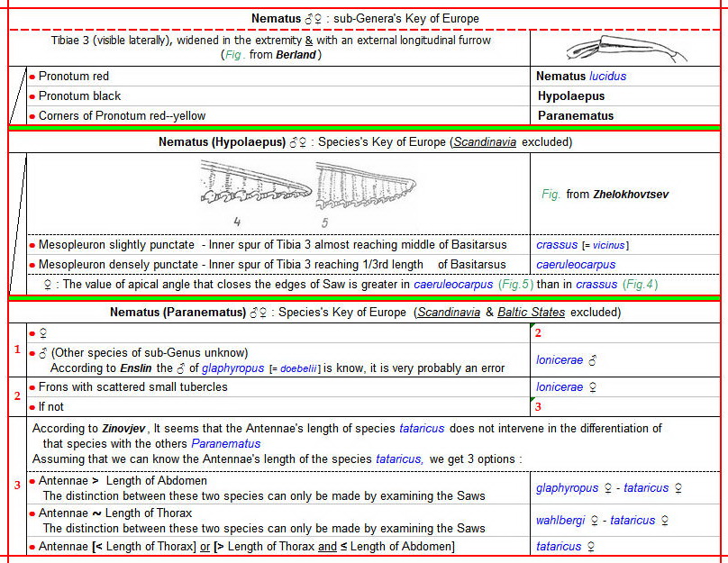The height and width of the screenshot is (563, 728).
Task: Open the lonicerae ♀ species link
Action: click(x=566, y=387)
